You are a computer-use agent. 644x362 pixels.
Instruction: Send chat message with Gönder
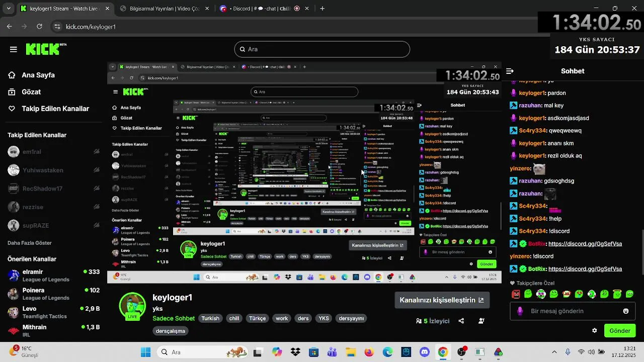[620, 330]
